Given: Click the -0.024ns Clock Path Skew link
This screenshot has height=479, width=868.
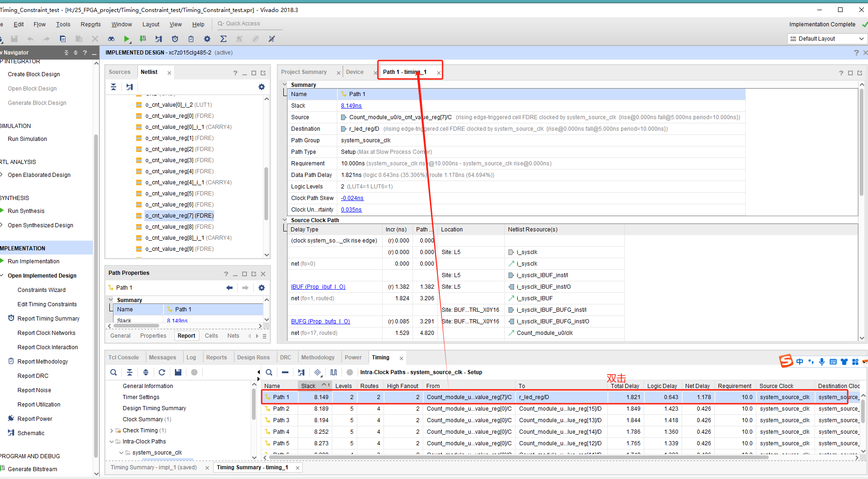Looking at the screenshot, I should tap(352, 198).
